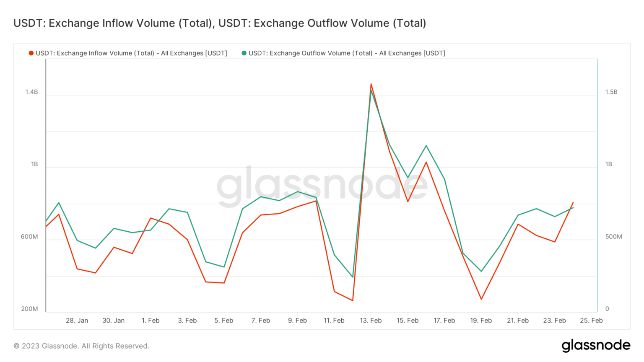Click the 200M left axis label
The image size is (644, 362).
click(x=29, y=309)
